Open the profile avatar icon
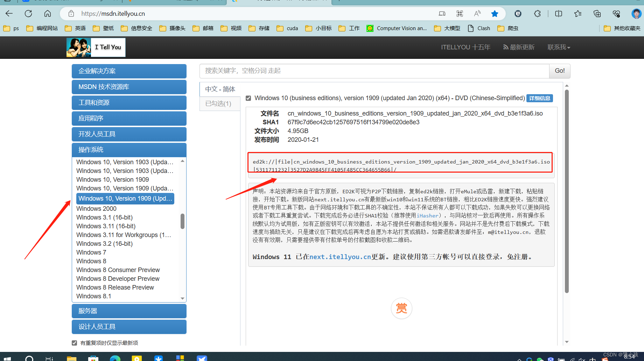 coord(636,14)
